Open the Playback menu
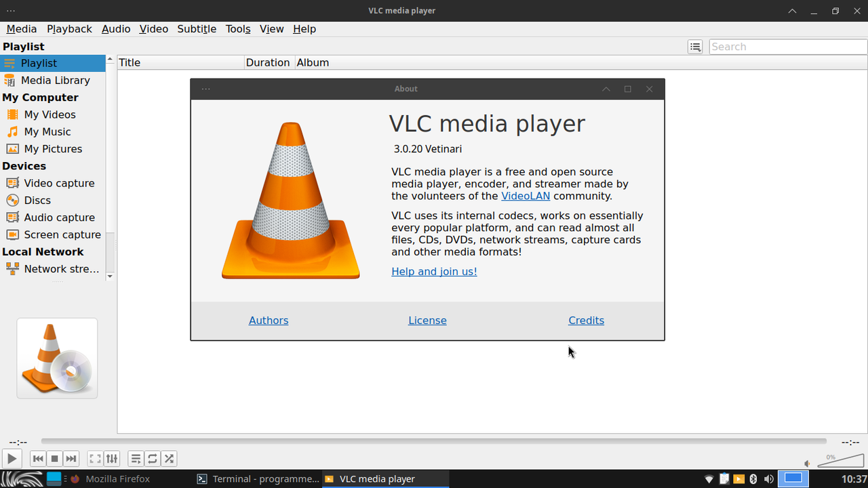The height and width of the screenshot is (488, 868). click(x=69, y=28)
